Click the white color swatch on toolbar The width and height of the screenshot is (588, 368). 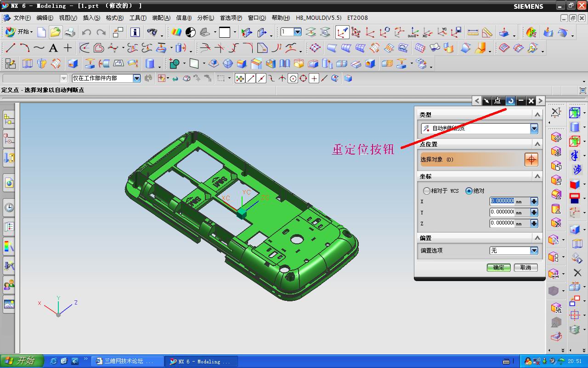225,32
